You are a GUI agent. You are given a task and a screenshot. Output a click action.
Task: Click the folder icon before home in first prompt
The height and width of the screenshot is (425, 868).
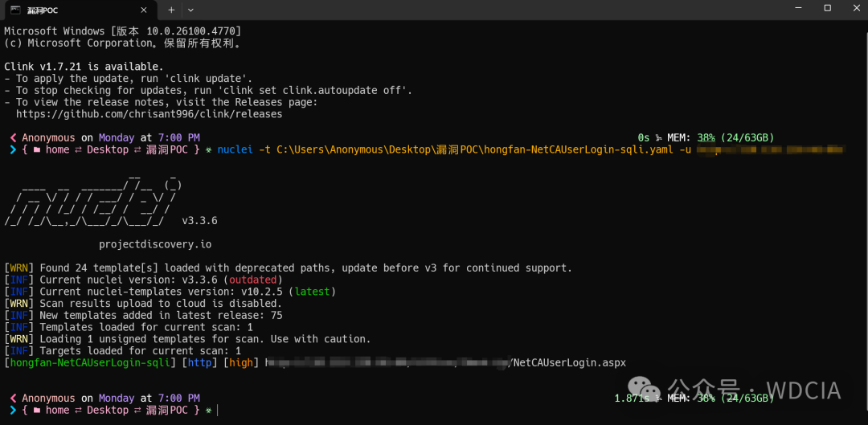(36, 149)
